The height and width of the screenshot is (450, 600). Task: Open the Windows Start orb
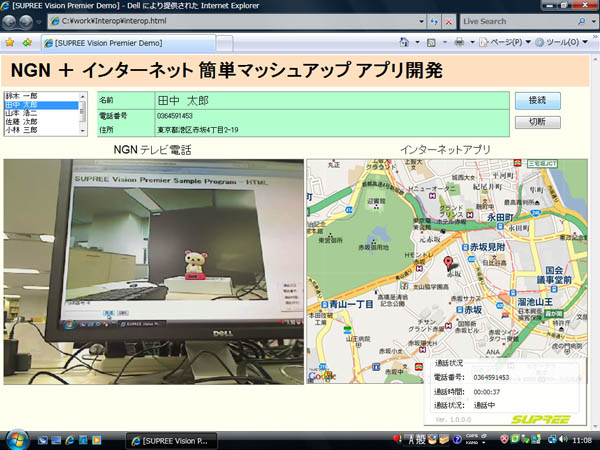17,440
